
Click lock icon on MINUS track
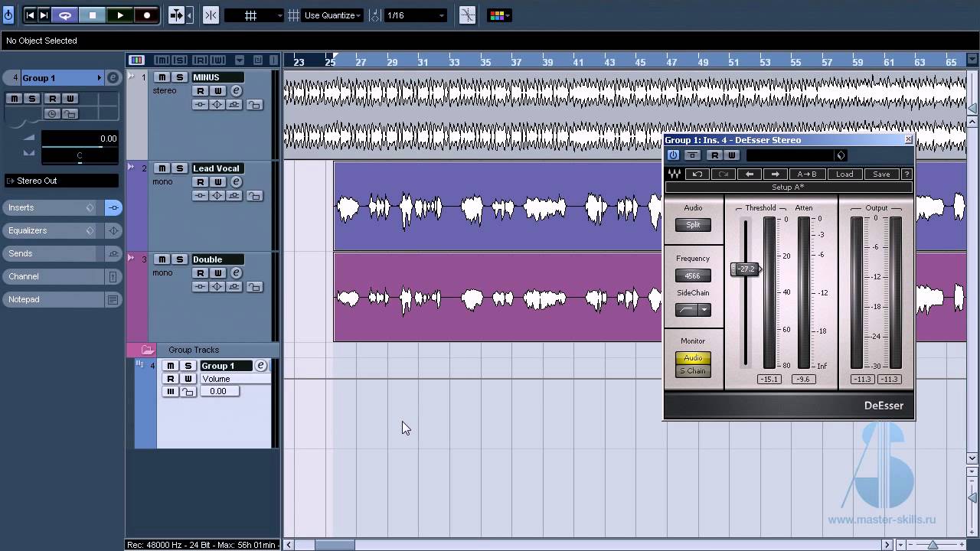click(x=254, y=105)
